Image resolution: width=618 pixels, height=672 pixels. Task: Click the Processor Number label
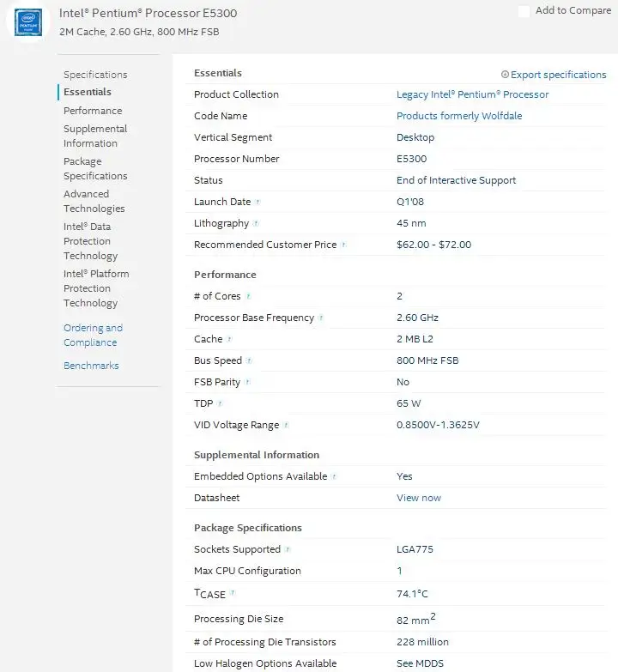[237, 159]
